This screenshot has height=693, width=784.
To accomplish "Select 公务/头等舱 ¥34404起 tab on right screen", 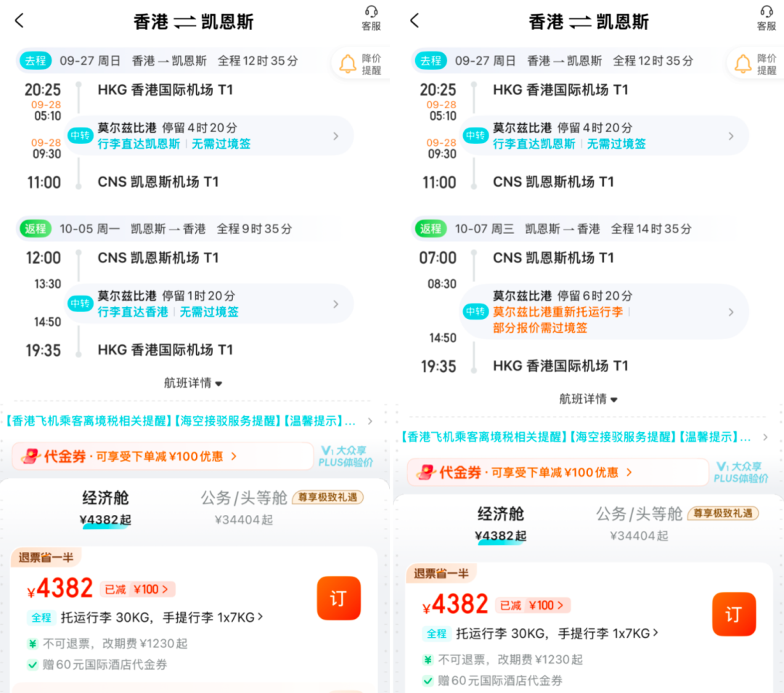I will 639,524.
